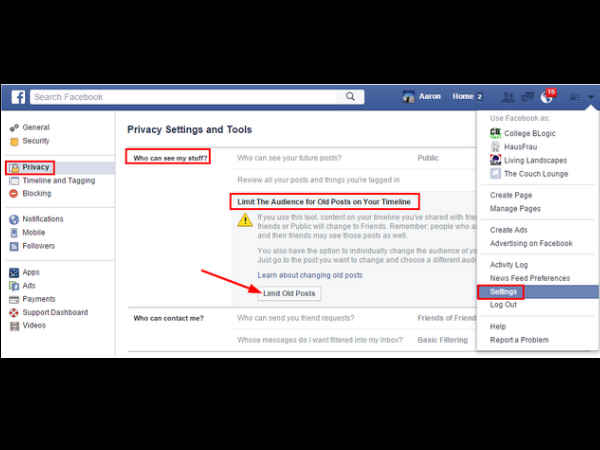Open the messages icon

(528, 97)
